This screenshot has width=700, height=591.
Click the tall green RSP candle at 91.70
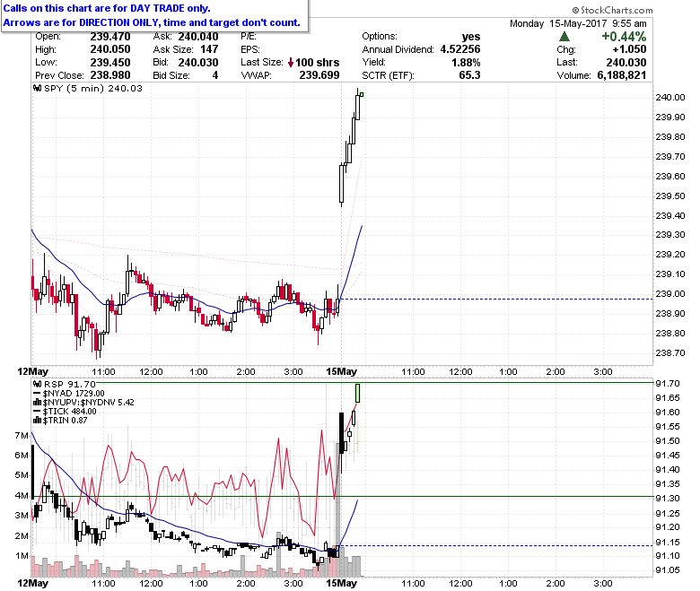point(357,393)
